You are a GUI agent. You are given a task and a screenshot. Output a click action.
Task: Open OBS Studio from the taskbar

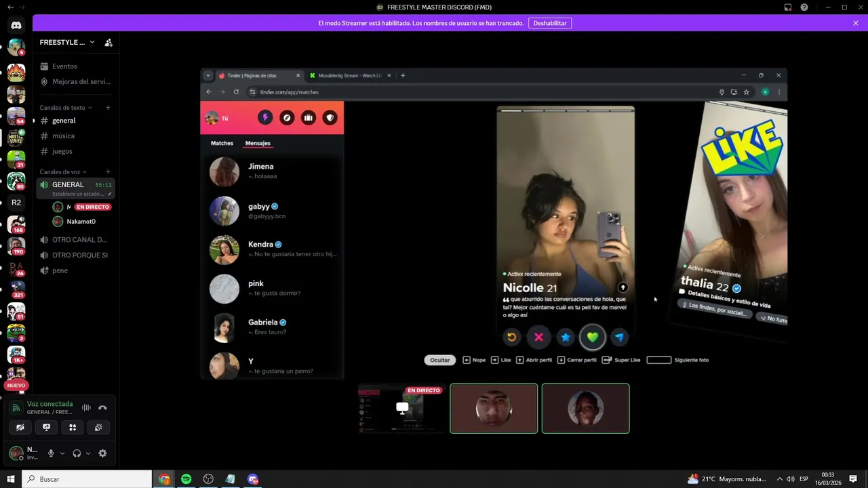pos(208,479)
